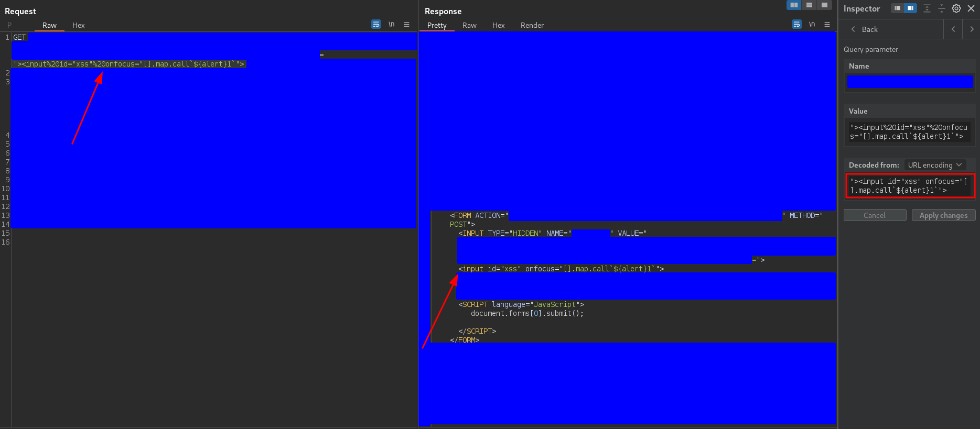Switch Request view to Hex tab
The width and height of the screenshot is (980, 429).
pos(79,25)
